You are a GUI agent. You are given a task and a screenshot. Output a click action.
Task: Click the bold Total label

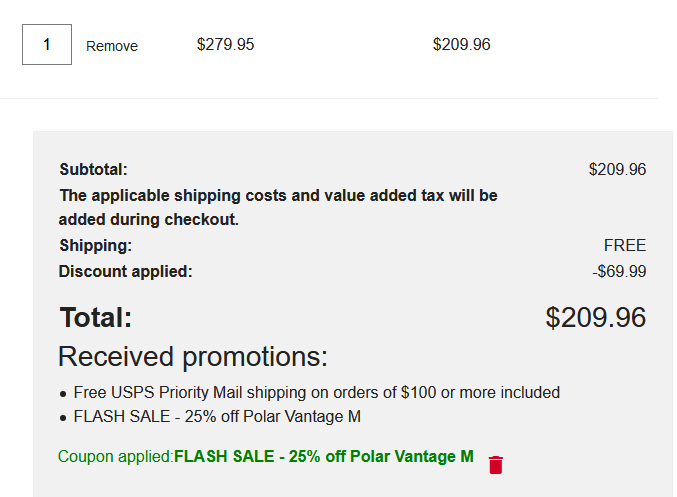tap(95, 318)
